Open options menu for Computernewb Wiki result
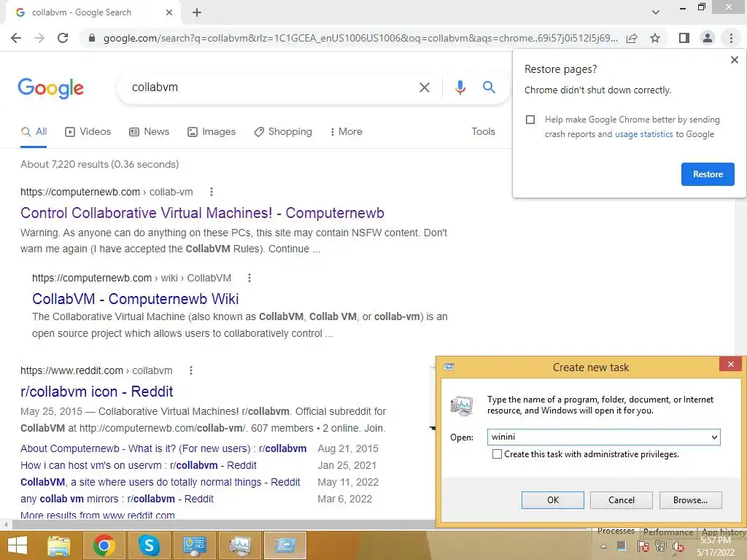The image size is (747, 560). [249, 278]
